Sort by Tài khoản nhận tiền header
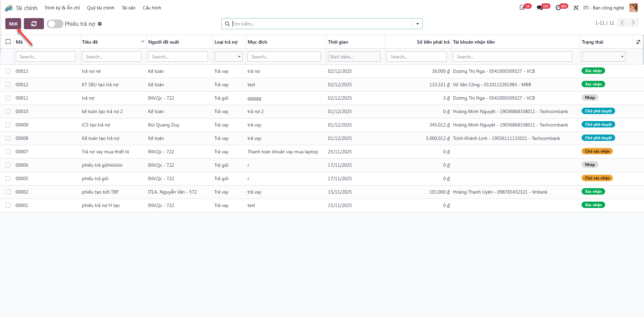This screenshot has width=644, height=317. [474, 42]
